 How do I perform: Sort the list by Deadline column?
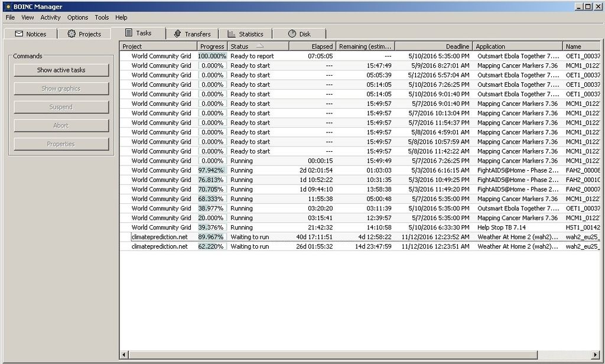433,46
